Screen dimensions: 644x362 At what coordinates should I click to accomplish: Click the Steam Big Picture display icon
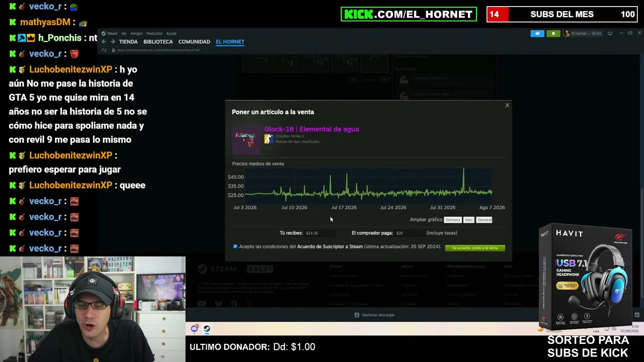[x=610, y=34]
